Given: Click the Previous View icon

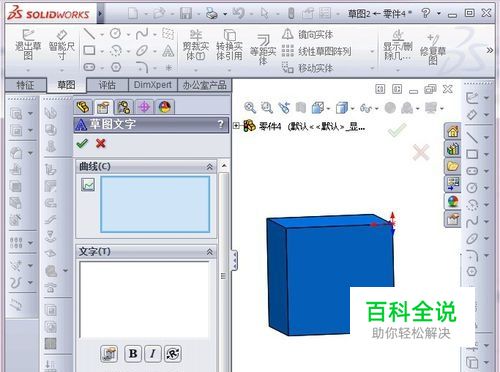Looking at the screenshot, I should click(284, 108).
